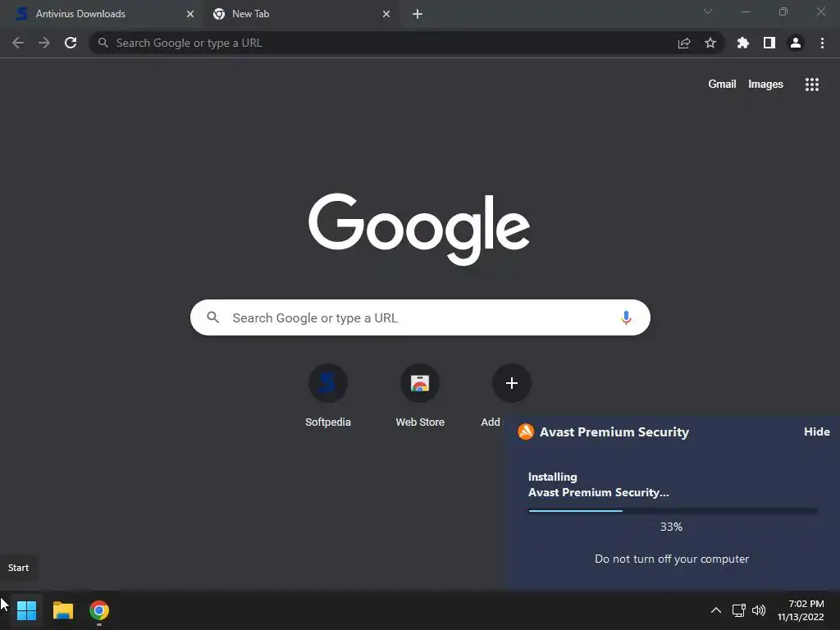This screenshot has width=840, height=630.
Task: Close the New Tab tab
Action: tap(386, 14)
